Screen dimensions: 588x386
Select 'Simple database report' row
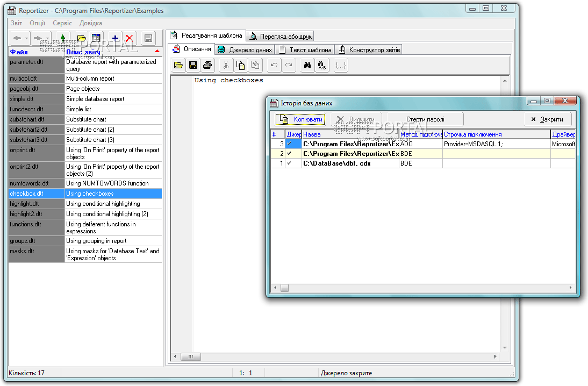click(x=85, y=99)
